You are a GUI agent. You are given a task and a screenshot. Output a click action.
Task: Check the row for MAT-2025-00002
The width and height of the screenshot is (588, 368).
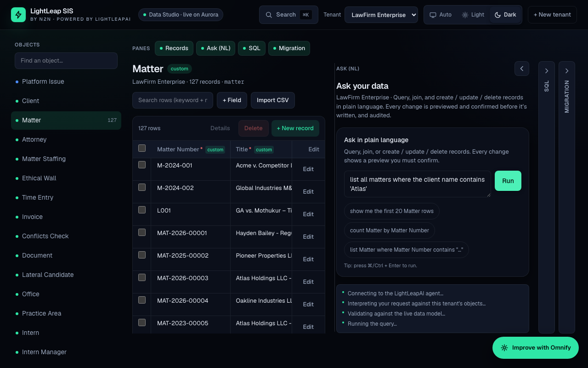point(142,255)
